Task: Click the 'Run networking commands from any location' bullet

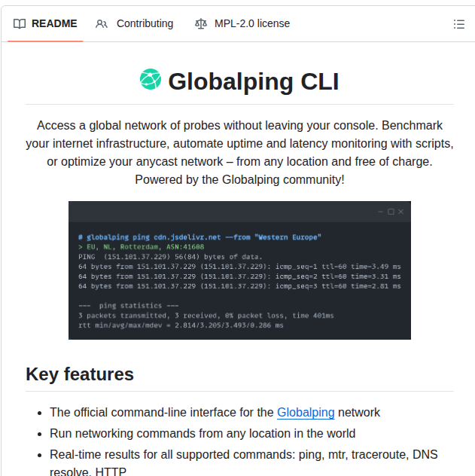Action: coord(202,434)
